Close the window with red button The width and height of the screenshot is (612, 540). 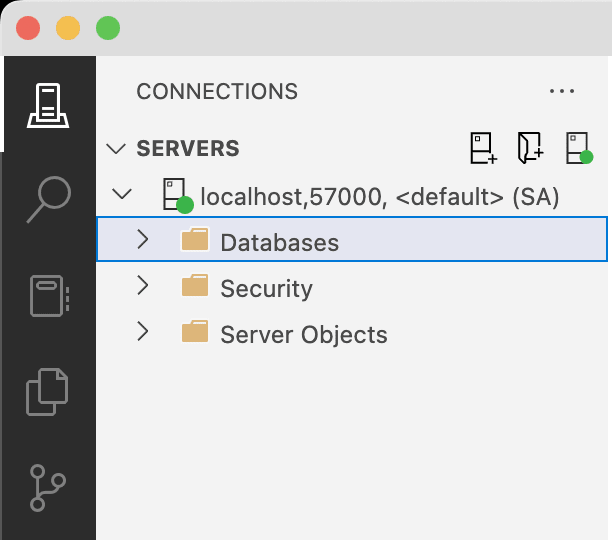tap(28, 28)
